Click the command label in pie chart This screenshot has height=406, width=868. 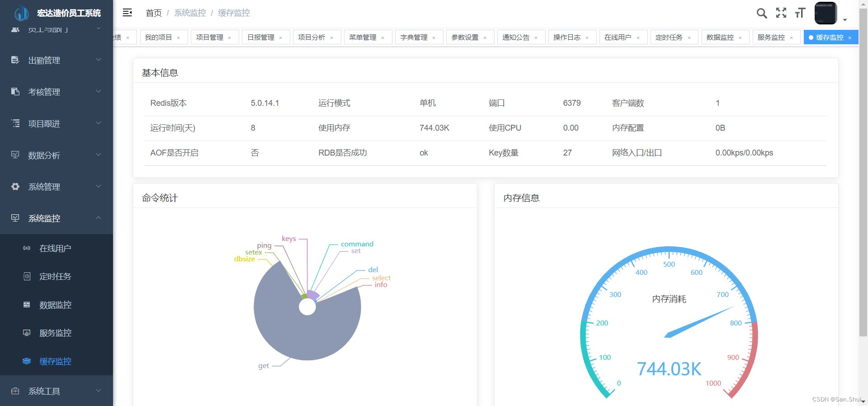tap(357, 244)
